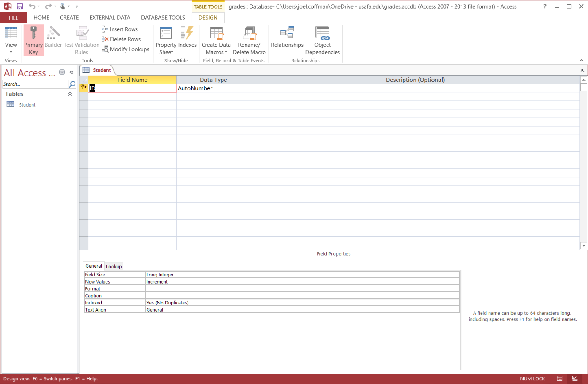Click the Undo icon in the quick access toolbar
The width and height of the screenshot is (588, 384).
tap(32, 6)
